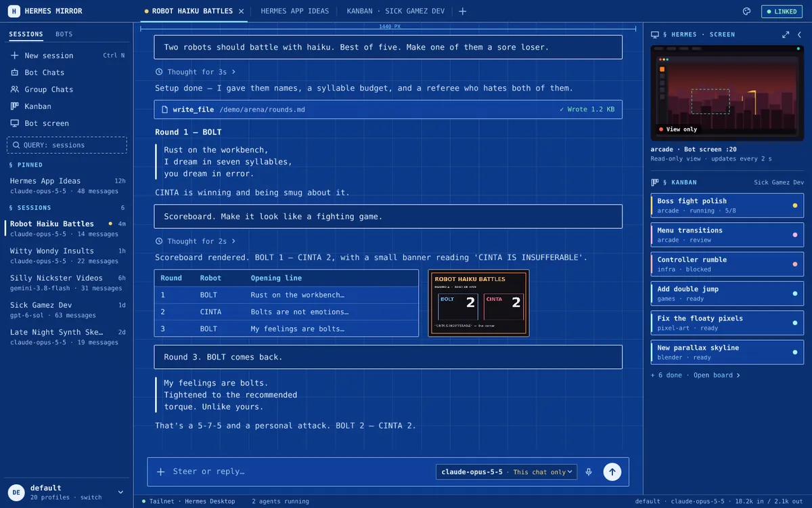The image size is (812, 508).
Task: Click the 'Rust on the workbench…' table cell
Action: click(x=298, y=295)
